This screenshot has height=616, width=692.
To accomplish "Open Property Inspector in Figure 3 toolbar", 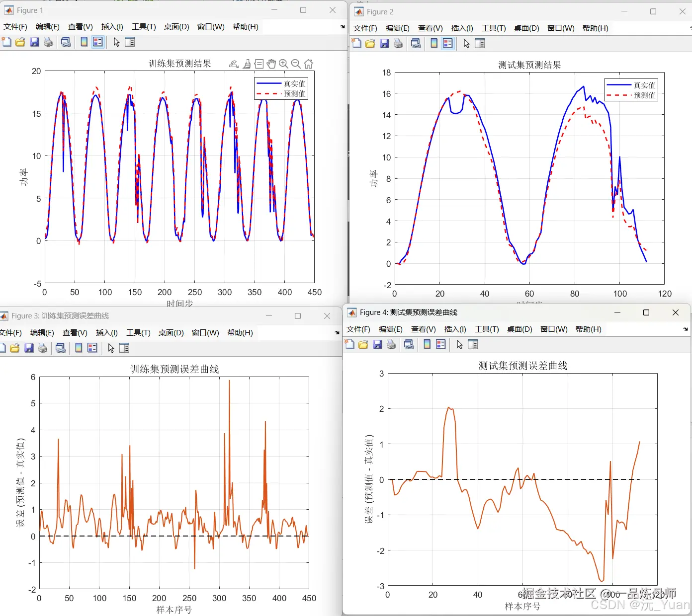I will pos(124,348).
